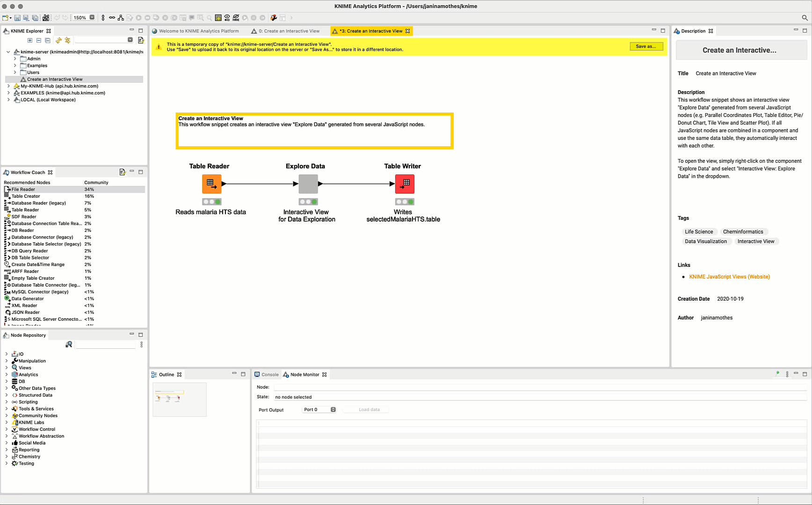Click the woodpecker tool icon in toolbar
The width and height of the screenshot is (812, 505).
click(x=274, y=18)
